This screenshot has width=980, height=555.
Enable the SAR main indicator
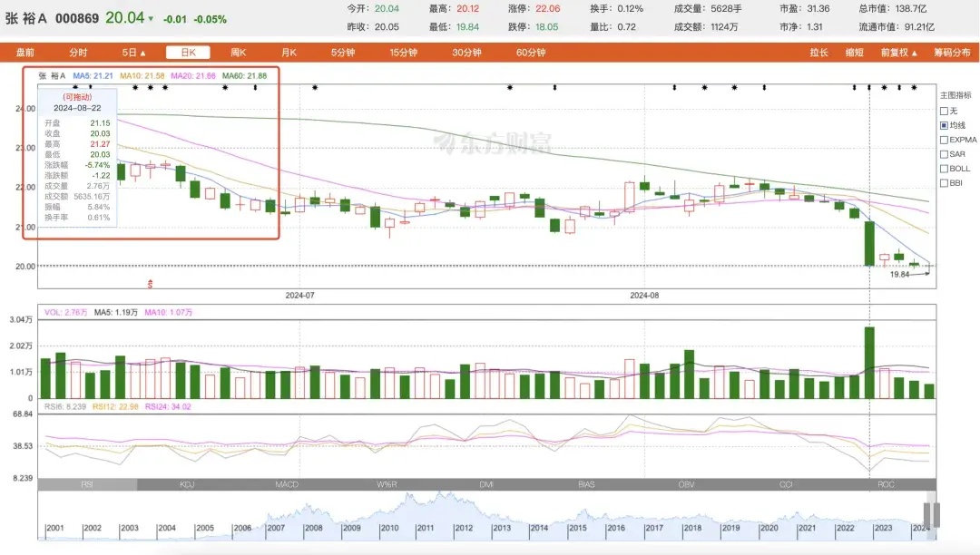tap(945, 154)
